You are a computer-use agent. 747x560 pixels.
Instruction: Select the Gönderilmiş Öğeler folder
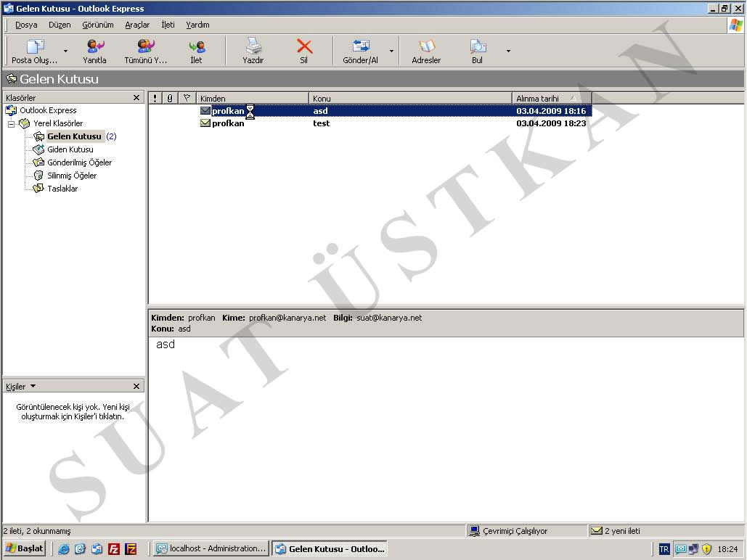(80, 162)
